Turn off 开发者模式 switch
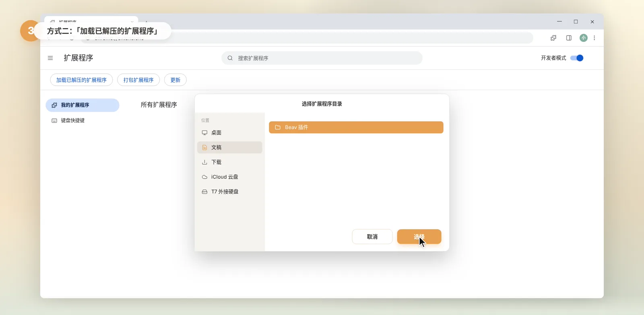Image resolution: width=644 pixels, height=315 pixels. (x=577, y=58)
